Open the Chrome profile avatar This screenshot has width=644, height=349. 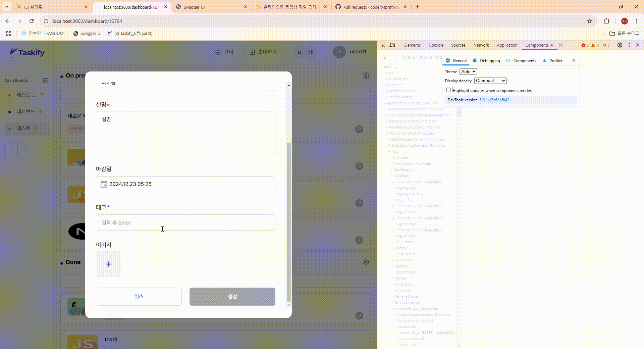point(624,21)
